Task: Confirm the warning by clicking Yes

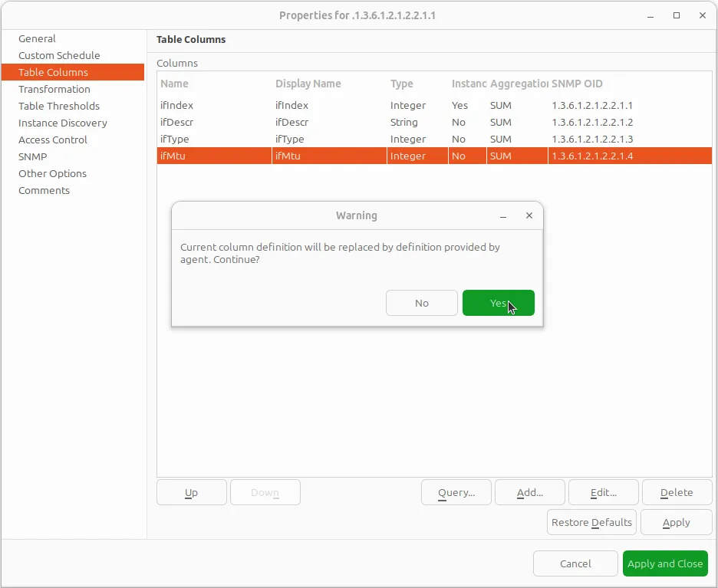Action: (x=498, y=303)
